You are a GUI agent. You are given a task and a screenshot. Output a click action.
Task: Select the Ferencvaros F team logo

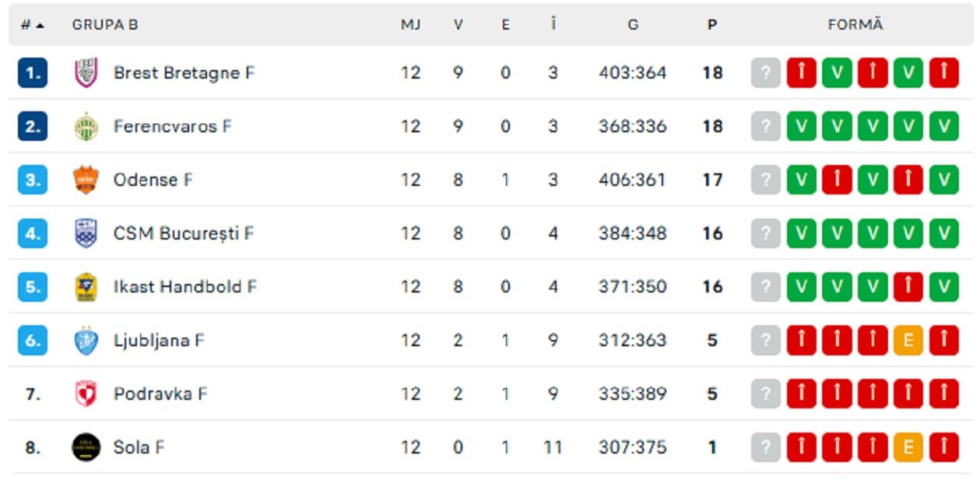click(x=85, y=126)
